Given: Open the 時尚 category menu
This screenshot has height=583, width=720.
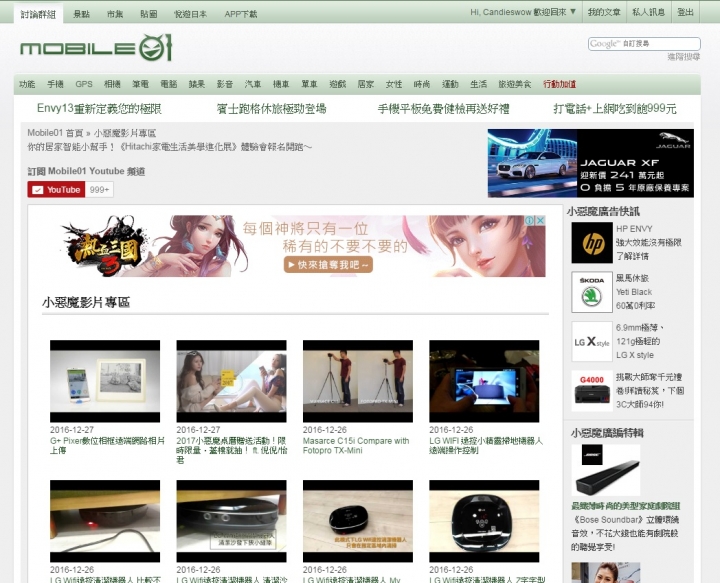Looking at the screenshot, I should tap(422, 84).
